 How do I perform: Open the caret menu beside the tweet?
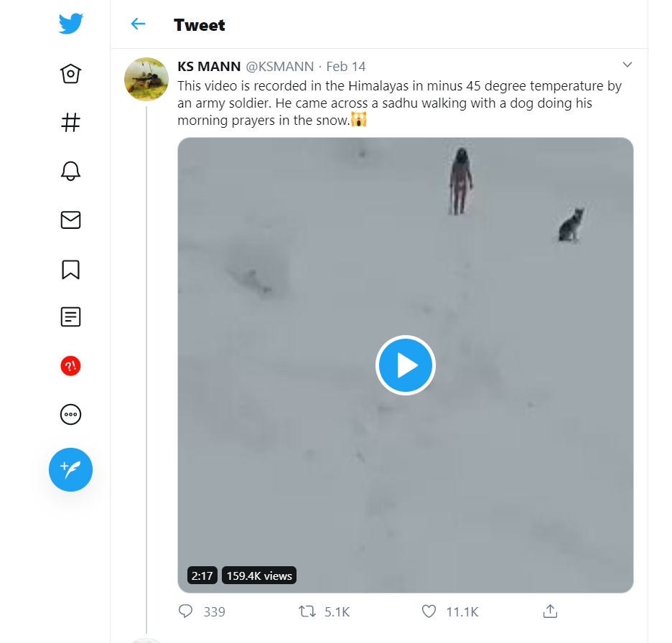coord(627,65)
